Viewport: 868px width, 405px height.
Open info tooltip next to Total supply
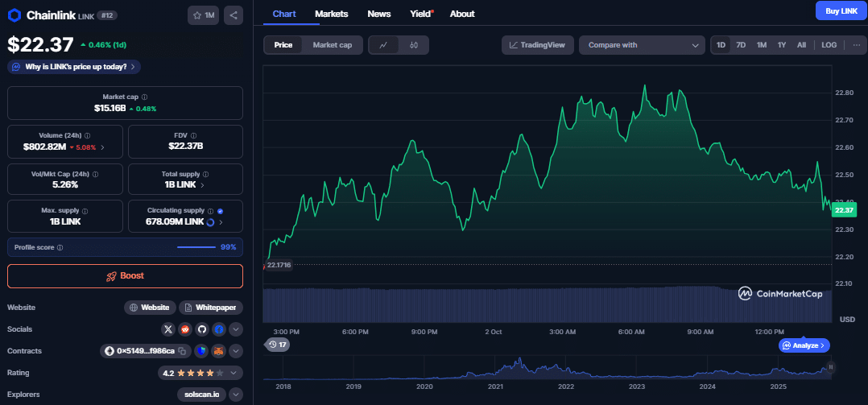pyautogui.click(x=205, y=174)
